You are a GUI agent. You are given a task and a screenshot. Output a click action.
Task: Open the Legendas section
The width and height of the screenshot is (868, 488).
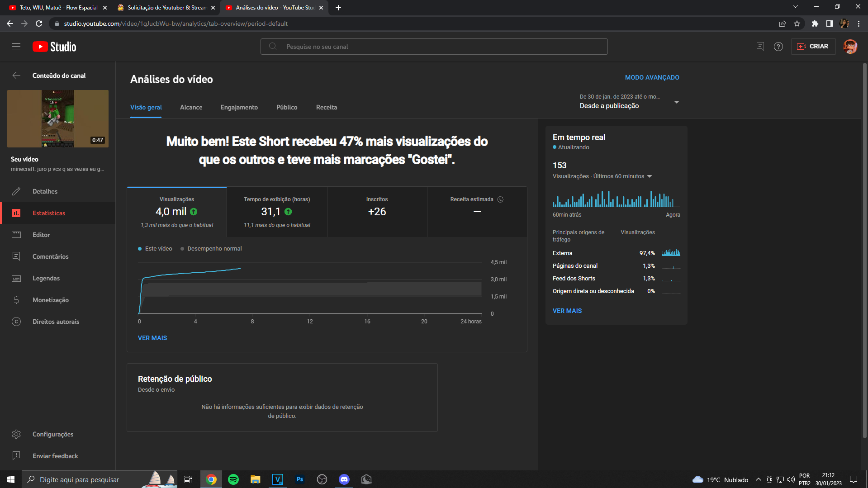58,278
